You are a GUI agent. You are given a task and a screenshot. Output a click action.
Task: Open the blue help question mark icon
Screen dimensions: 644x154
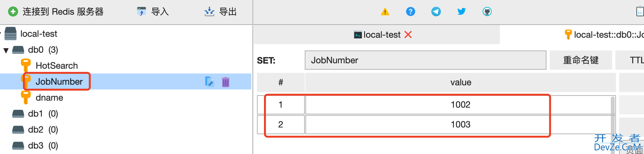[411, 12]
